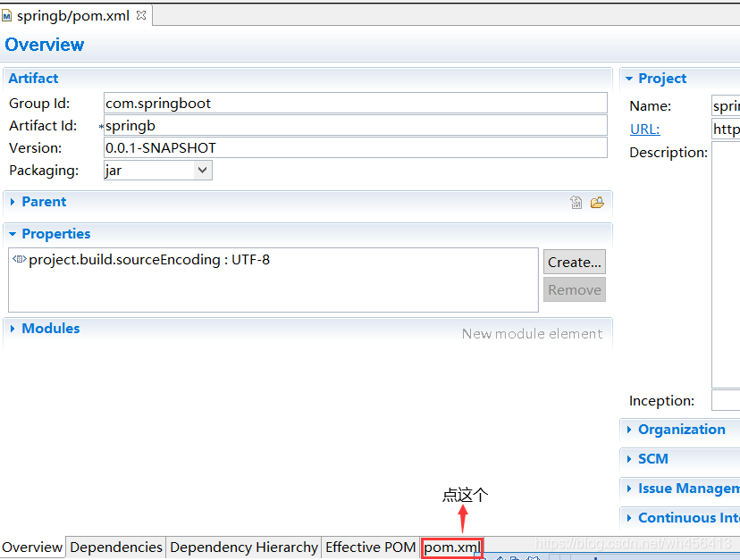Expand the Parent section
Viewport: 740px width, 560px height.
13,202
